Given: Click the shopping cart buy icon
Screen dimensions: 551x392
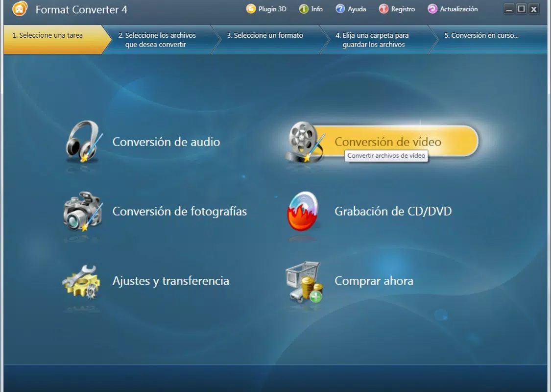Looking at the screenshot, I should [x=304, y=282].
